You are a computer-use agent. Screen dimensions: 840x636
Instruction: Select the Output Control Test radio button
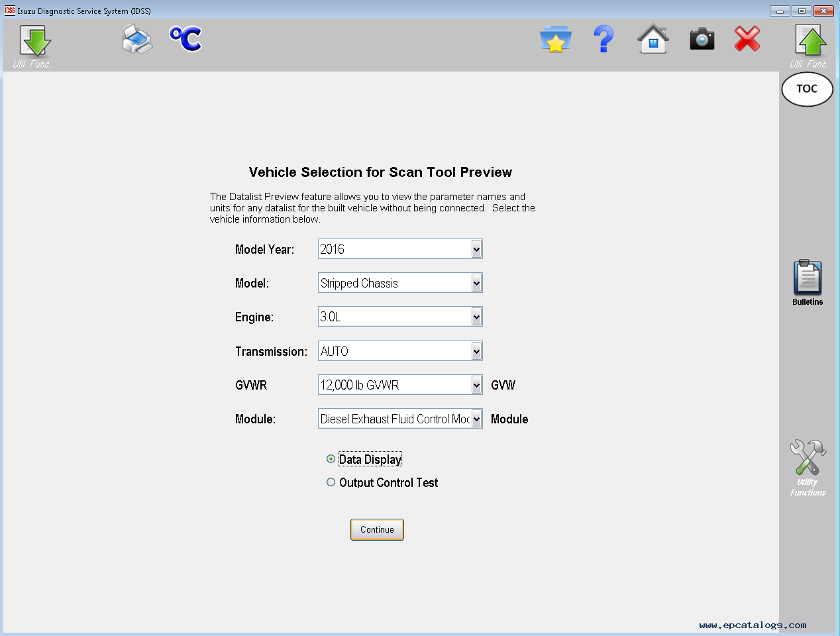coord(331,482)
